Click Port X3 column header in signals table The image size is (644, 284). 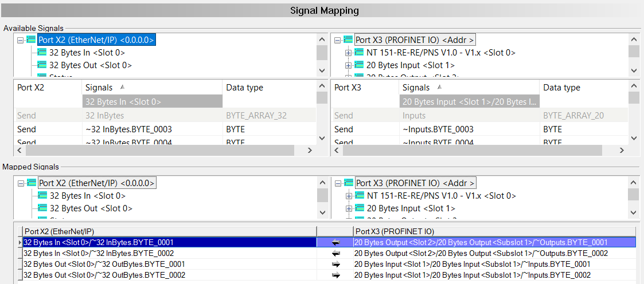tap(365, 87)
